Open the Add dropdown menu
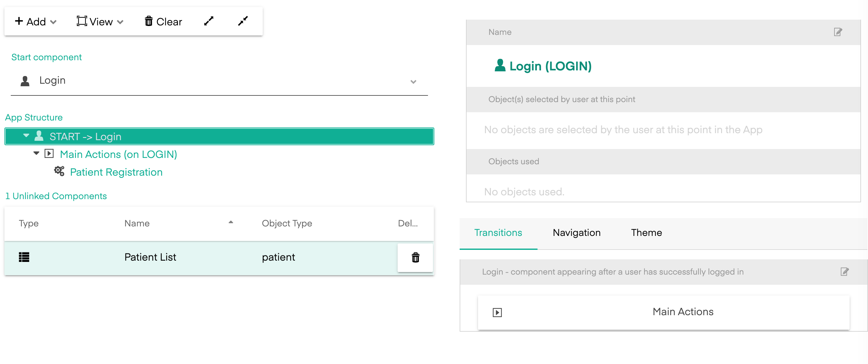The width and height of the screenshot is (868, 364). click(x=36, y=22)
